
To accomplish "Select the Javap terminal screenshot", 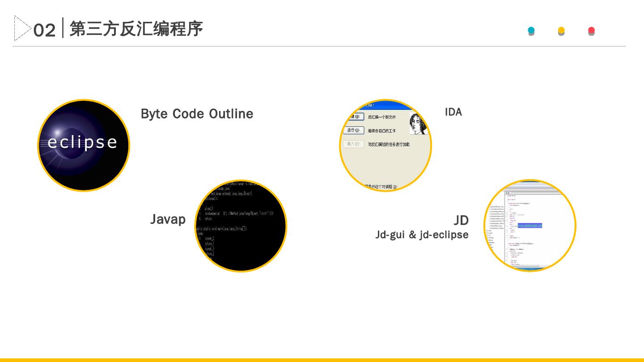I will tap(241, 226).
